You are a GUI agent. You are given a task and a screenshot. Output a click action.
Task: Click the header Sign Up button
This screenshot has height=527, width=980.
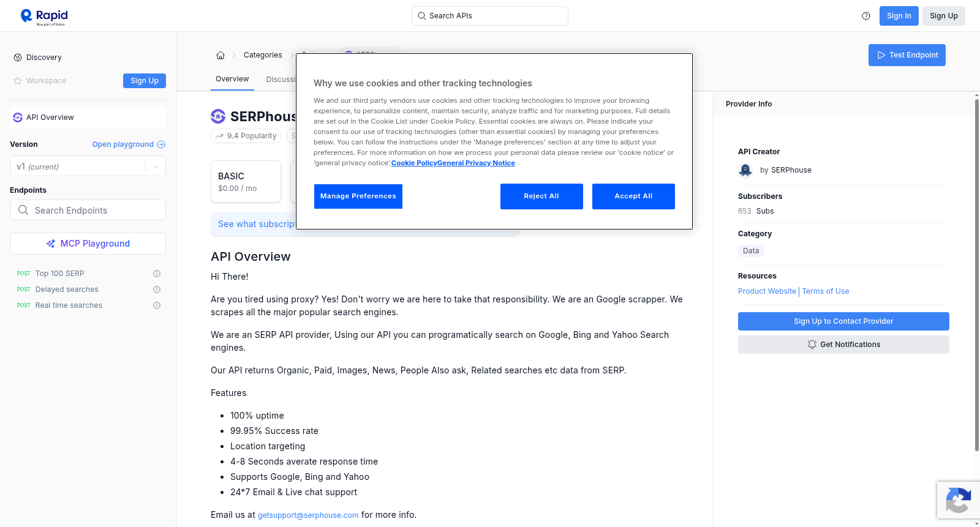(x=943, y=16)
